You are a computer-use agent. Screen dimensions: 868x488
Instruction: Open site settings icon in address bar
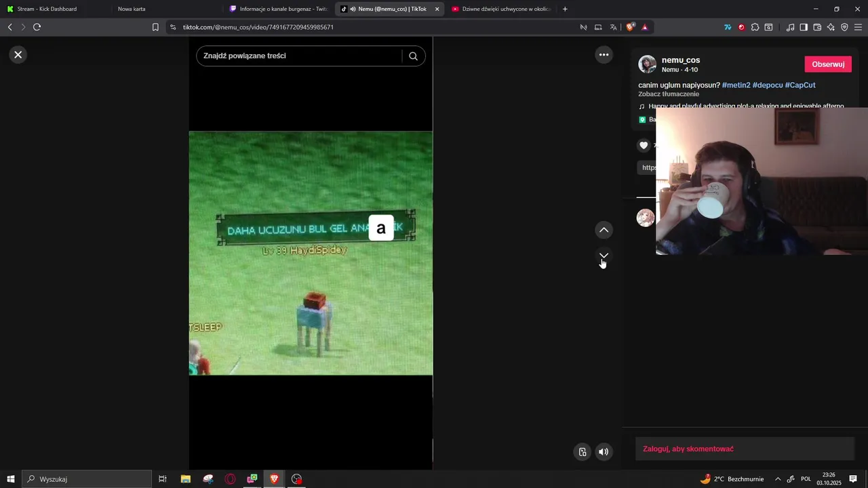(173, 27)
